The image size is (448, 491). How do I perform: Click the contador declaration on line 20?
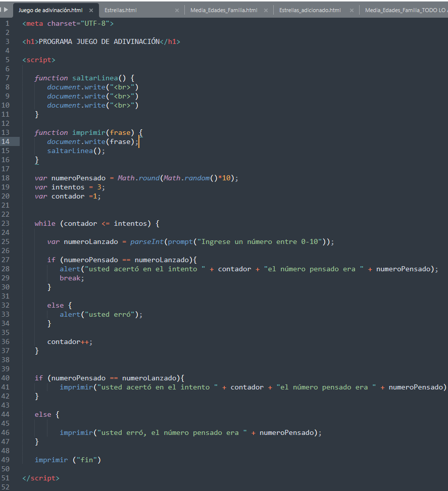click(x=68, y=197)
